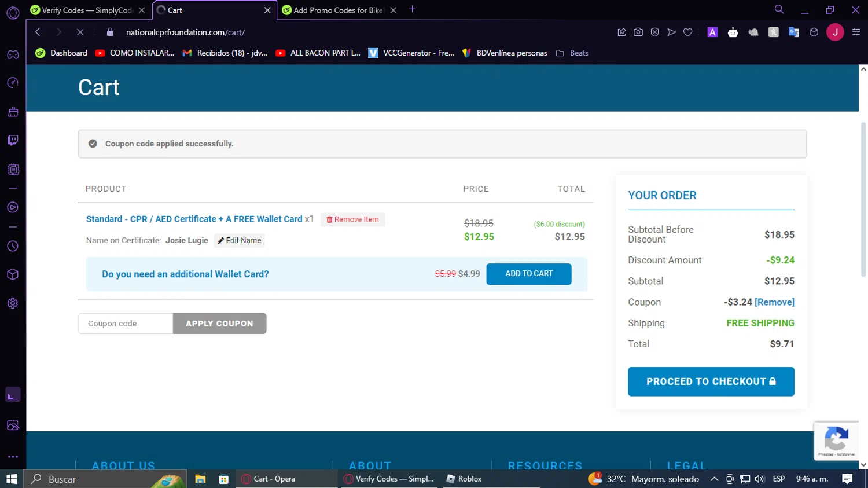Take a snapshot with the camera icon
This screenshot has height=488, width=868.
(x=638, y=32)
